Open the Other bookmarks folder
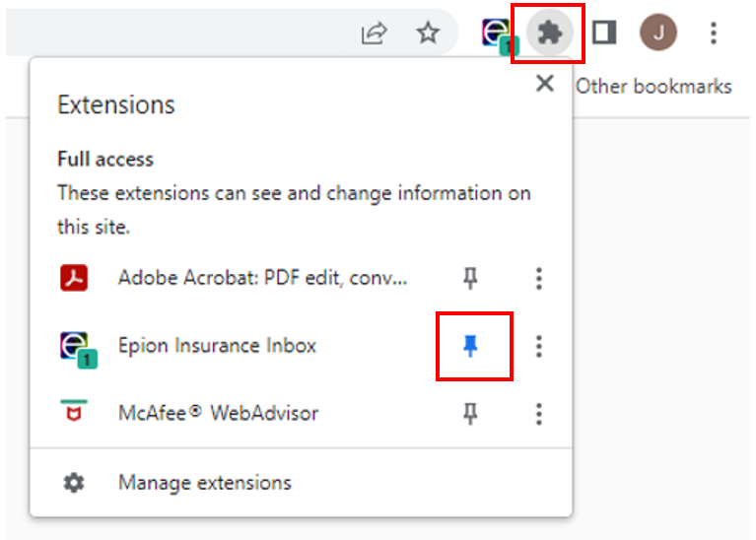Screen dimensions: 756x540 [653, 87]
